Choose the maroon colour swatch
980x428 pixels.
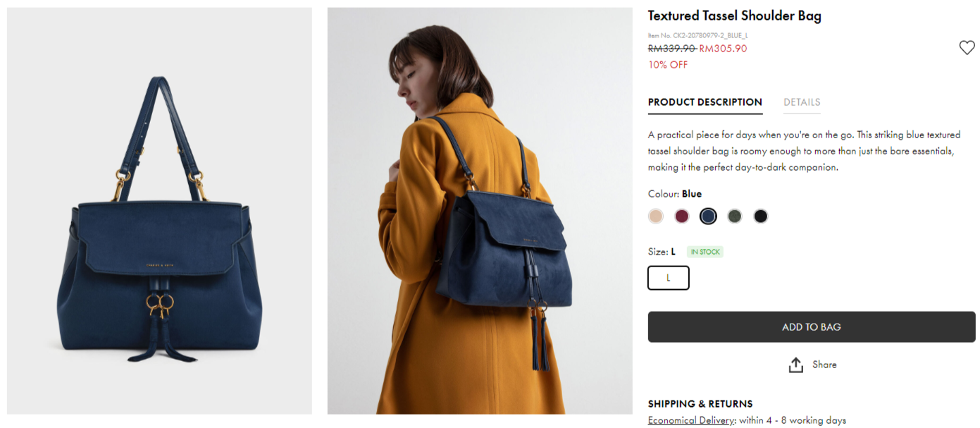click(681, 216)
